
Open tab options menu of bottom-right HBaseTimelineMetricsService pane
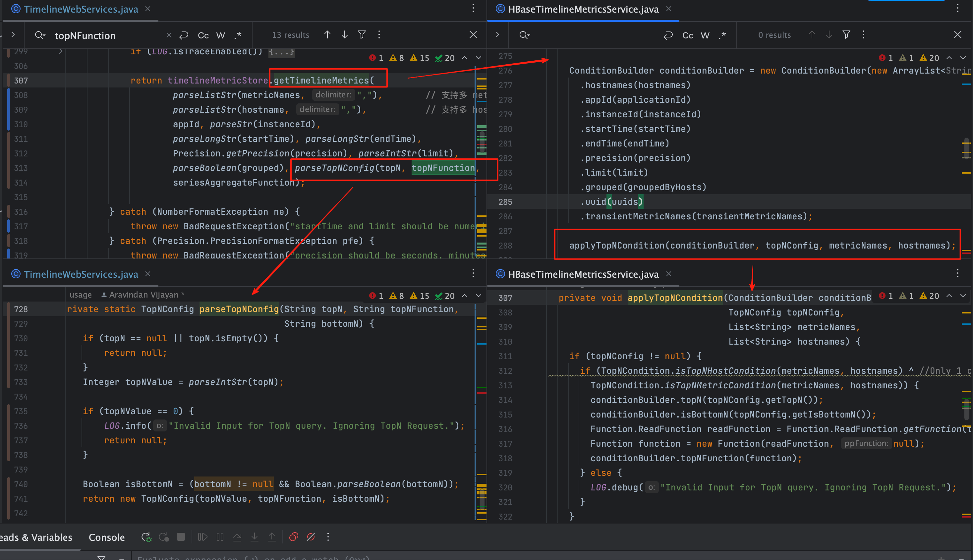[x=958, y=273]
